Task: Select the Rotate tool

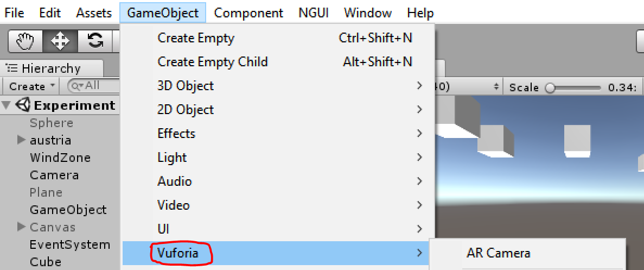Action: (x=95, y=41)
